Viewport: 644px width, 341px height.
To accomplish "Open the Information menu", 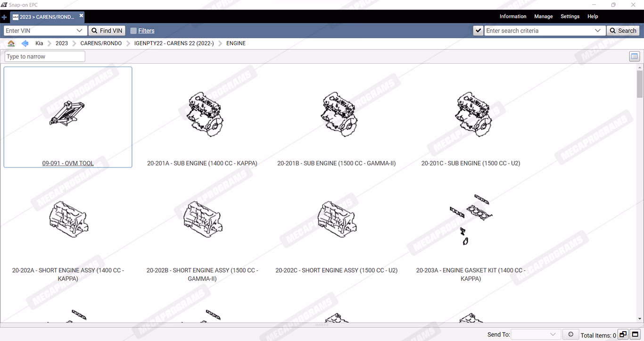I will click(x=512, y=17).
